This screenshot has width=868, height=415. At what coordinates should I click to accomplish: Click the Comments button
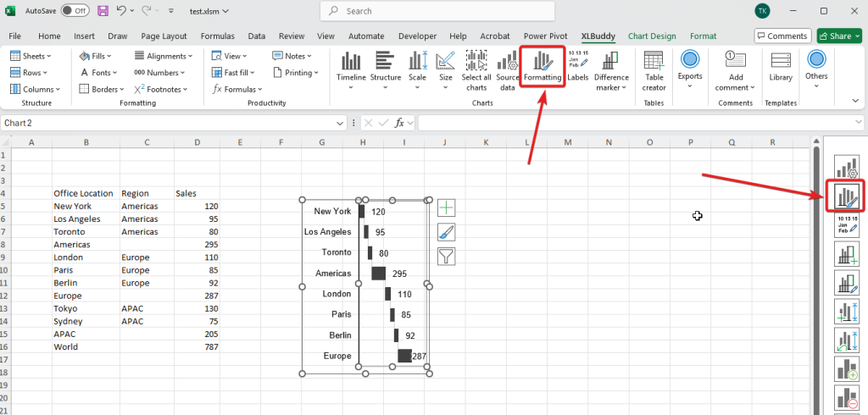[782, 36]
